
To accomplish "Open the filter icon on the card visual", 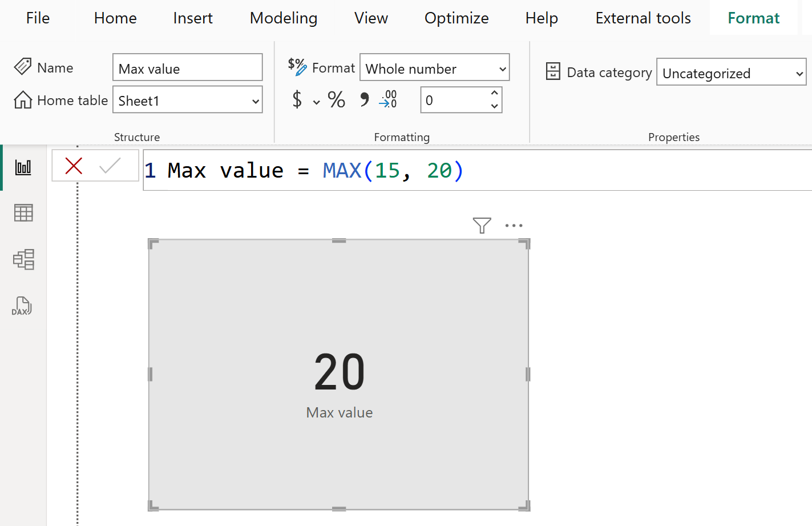I will tap(482, 226).
